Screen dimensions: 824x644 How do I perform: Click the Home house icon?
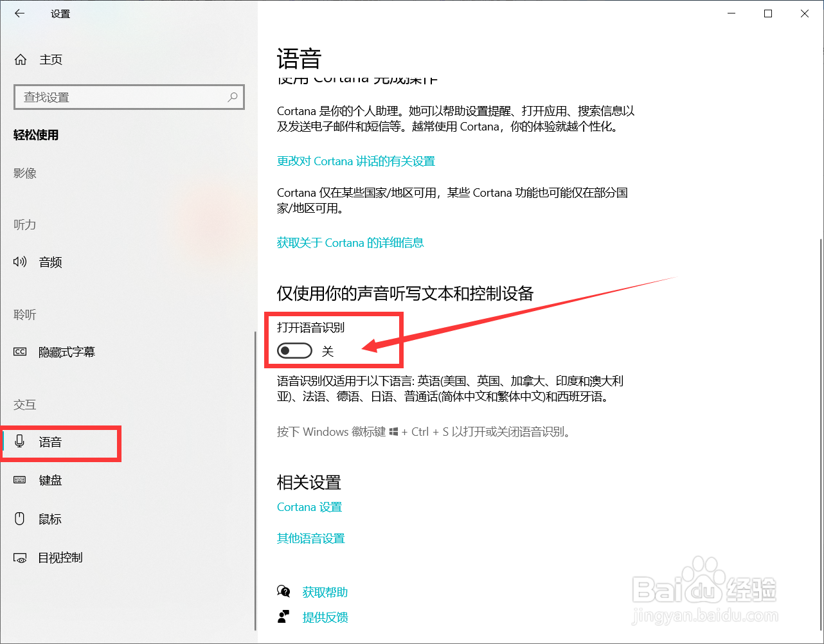21,60
